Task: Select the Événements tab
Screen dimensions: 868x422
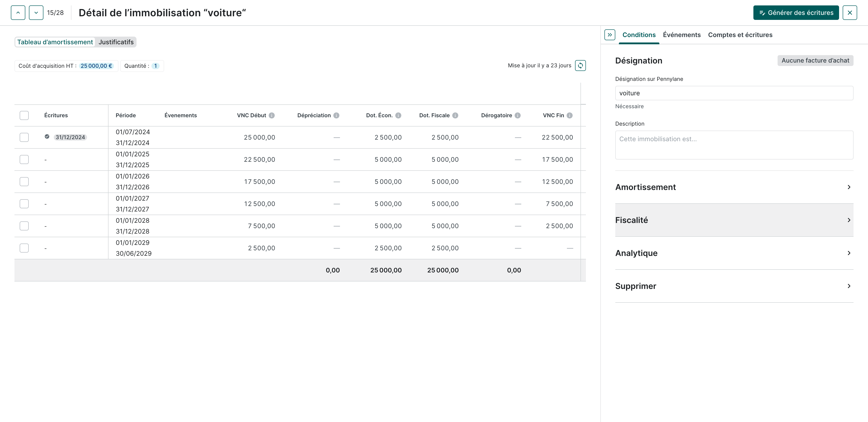Action: pos(682,35)
